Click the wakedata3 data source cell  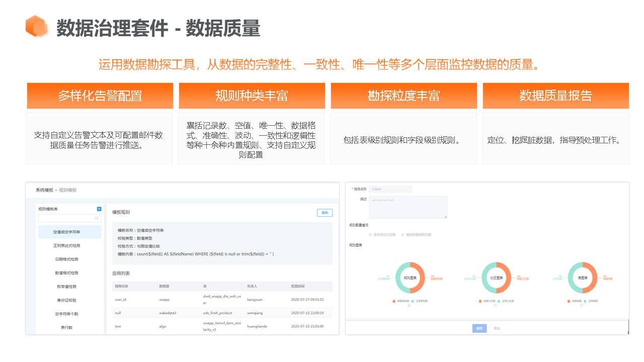[x=168, y=313]
